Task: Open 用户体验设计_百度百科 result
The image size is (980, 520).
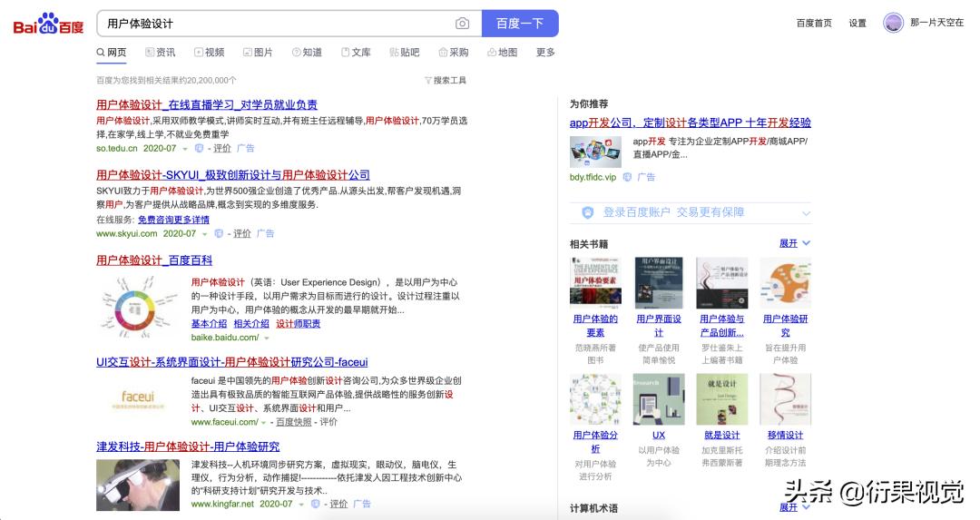Action: 153,260
